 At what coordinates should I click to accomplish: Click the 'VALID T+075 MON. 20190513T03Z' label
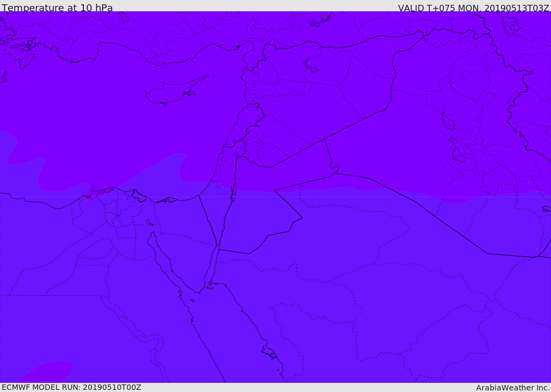[x=474, y=8]
